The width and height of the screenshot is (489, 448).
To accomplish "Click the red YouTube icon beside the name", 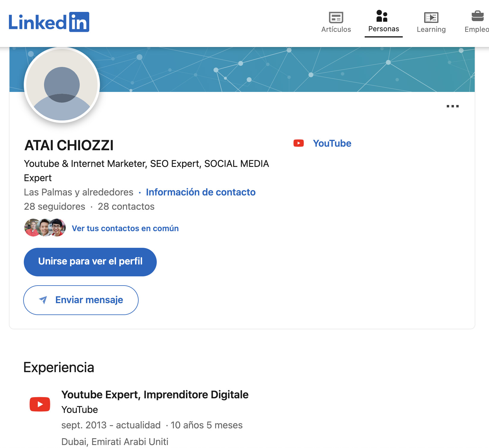I will tap(299, 143).
